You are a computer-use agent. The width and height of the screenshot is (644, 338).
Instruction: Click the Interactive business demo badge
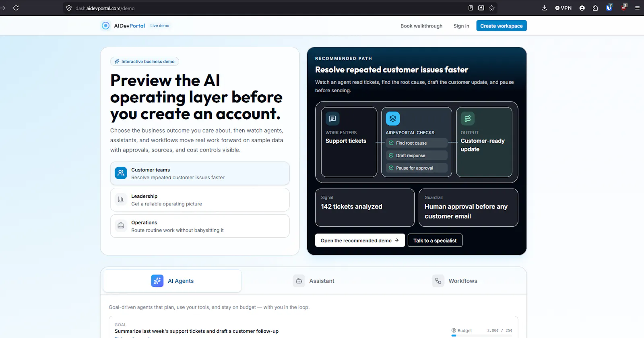(144, 62)
